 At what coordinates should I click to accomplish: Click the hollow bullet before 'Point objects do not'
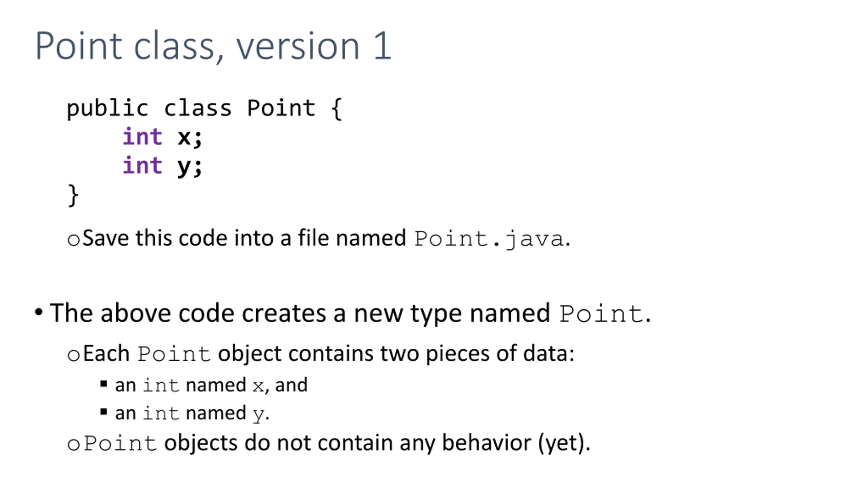74,445
